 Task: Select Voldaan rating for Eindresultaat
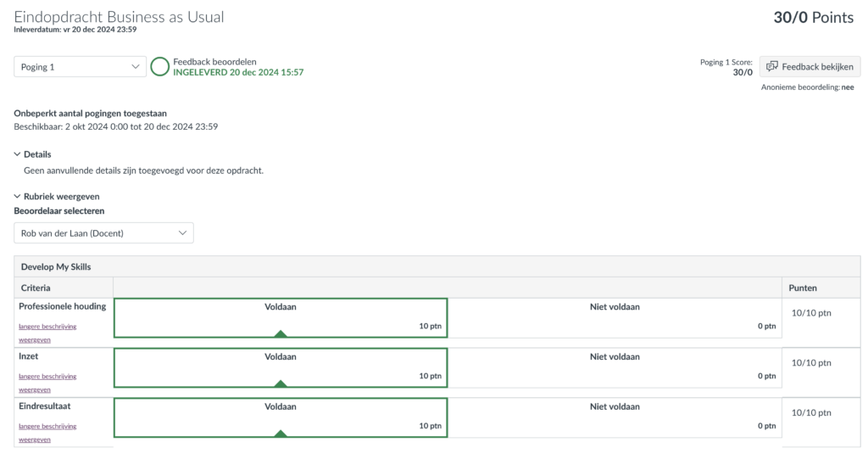coord(281,417)
